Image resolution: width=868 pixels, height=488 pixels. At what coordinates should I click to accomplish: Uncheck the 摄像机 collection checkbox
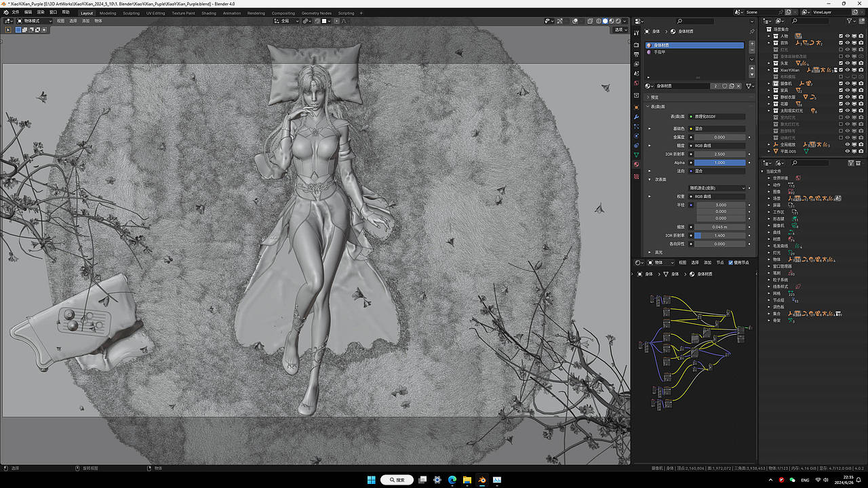(841, 83)
